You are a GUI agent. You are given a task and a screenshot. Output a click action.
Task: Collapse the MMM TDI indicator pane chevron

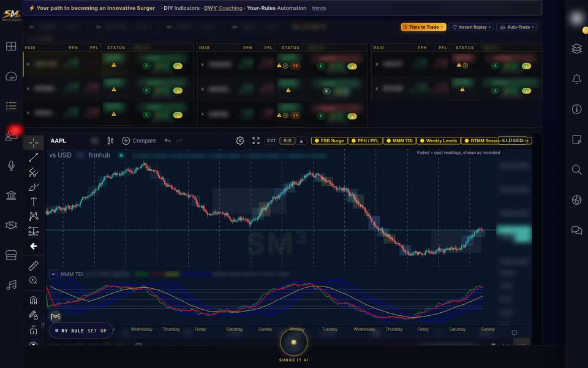click(53, 274)
